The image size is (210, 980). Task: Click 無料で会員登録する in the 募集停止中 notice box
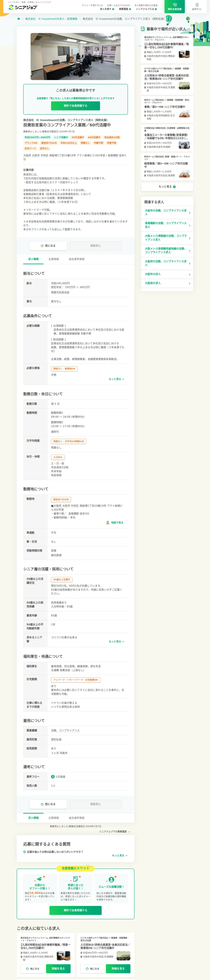pyautogui.click(x=75, y=106)
